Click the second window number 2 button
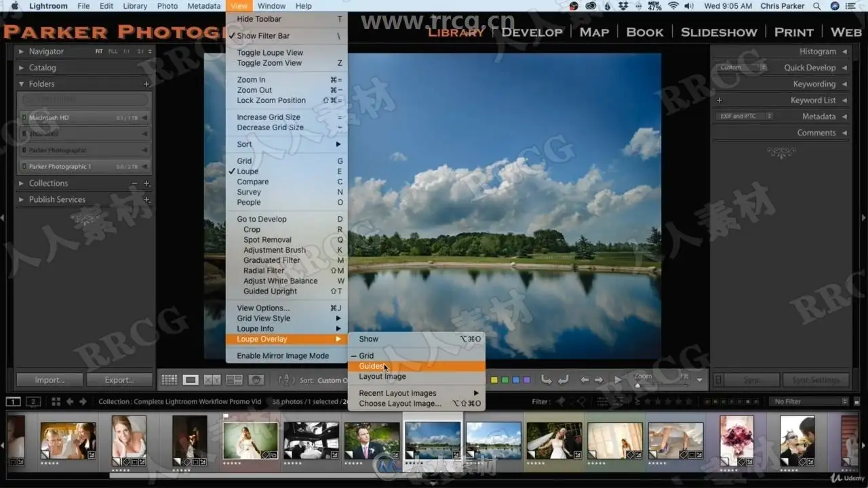The width and height of the screenshot is (868, 488). (x=33, y=401)
